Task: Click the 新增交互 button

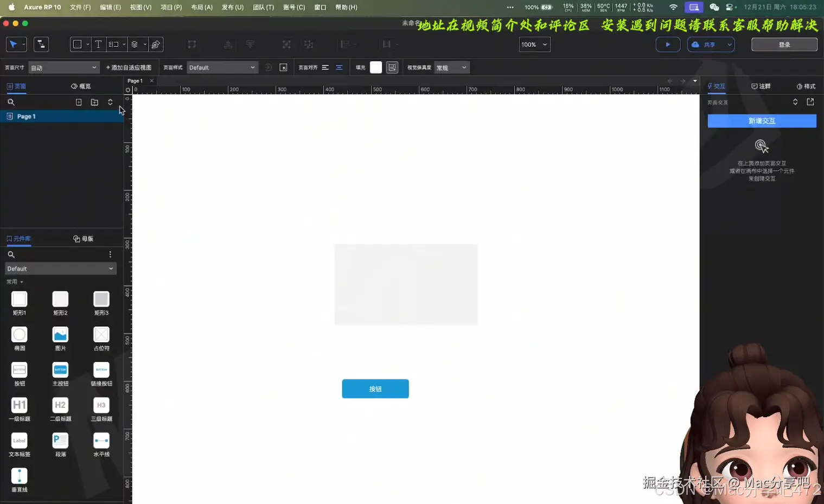Action: [762, 120]
